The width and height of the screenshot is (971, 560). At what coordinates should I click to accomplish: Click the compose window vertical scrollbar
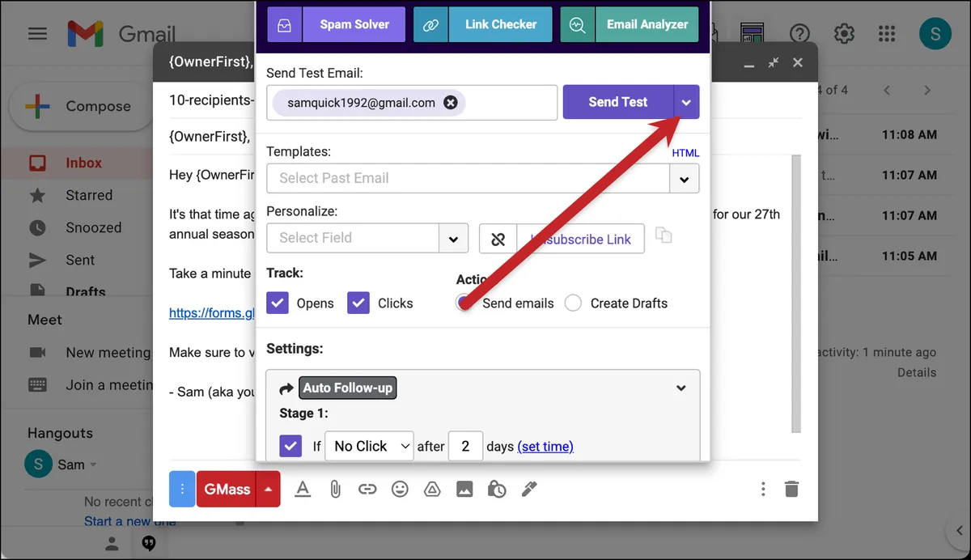[796, 293]
